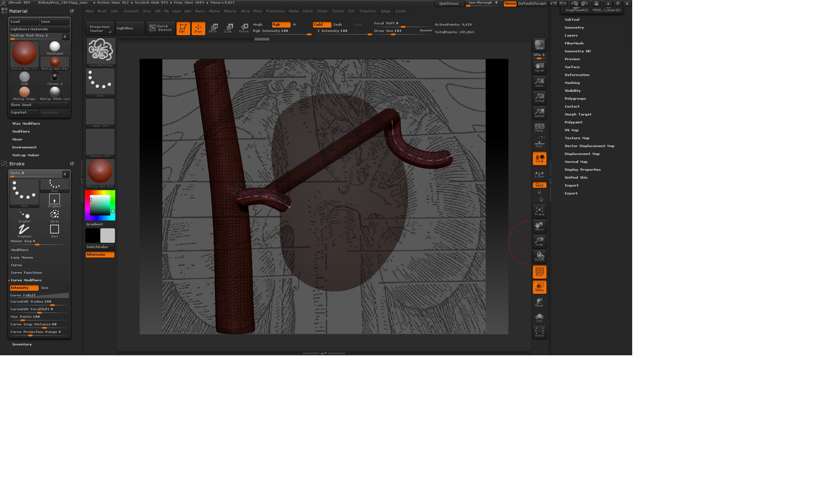Image resolution: width=837 pixels, height=504 pixels.
Task: Click the BPR render icon
Action: coord(539,45)
